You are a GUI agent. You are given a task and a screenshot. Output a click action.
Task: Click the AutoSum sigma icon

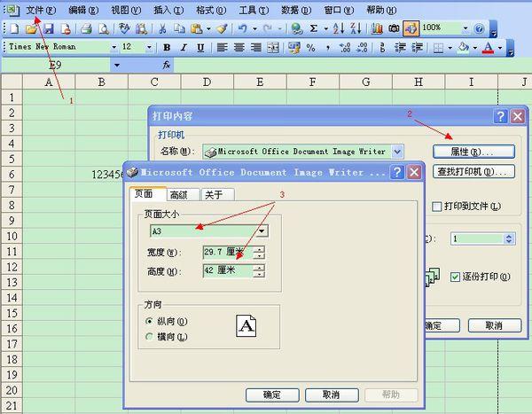[x=314, y=29]
